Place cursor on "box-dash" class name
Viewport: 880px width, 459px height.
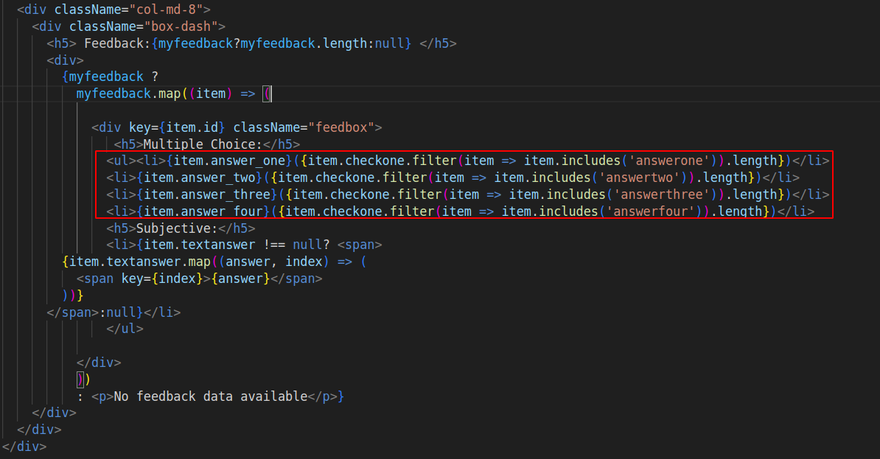187,26
